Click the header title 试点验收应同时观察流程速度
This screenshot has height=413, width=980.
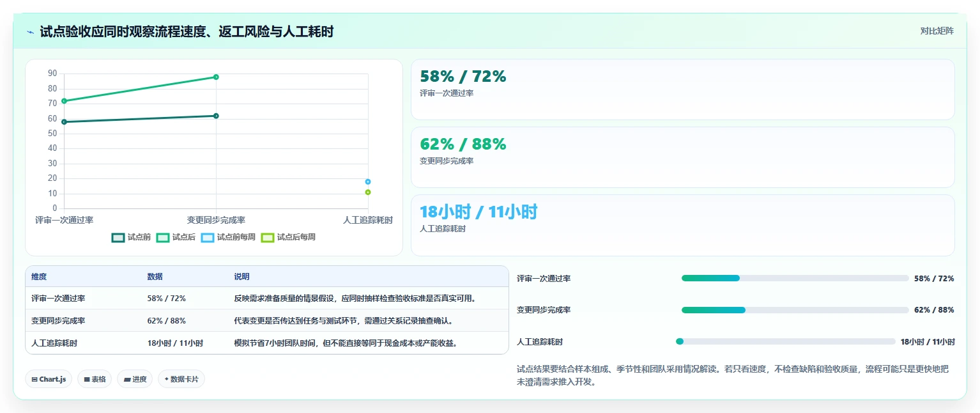click(x=187, y=32)
